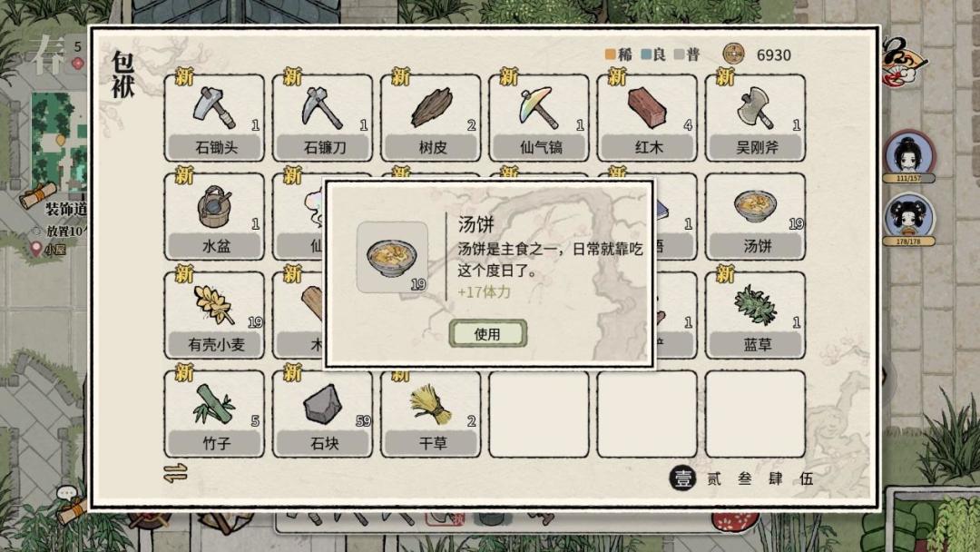Image resolution: width=980 pixels, height=552 pixels.
Task: Click the sort swap arrows icon
Action: point(176,473)
